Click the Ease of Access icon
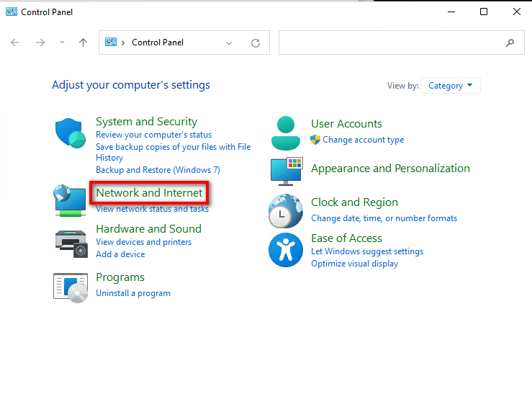The image size is (532, 394). [x=286, y=249]
